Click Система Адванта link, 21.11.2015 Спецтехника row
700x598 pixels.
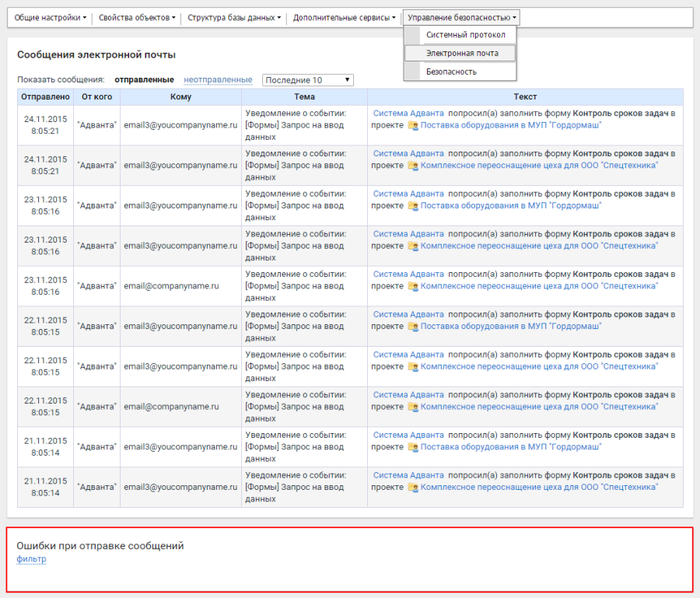point(408,475)
